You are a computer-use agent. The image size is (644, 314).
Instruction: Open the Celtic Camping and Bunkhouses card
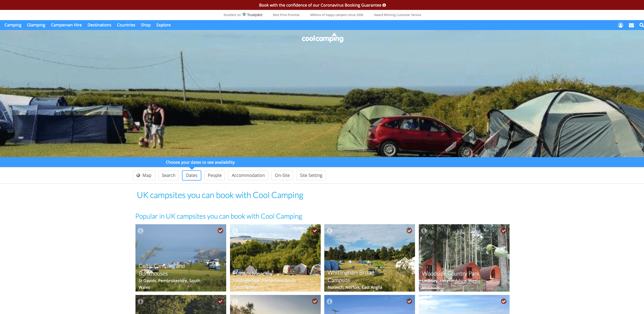tap(181, 258)
